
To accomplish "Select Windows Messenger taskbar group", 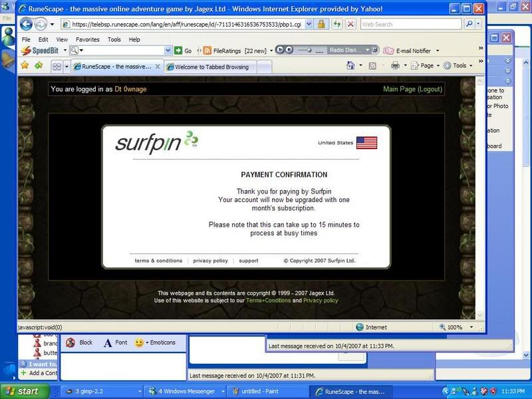I will tap(187, 392).
